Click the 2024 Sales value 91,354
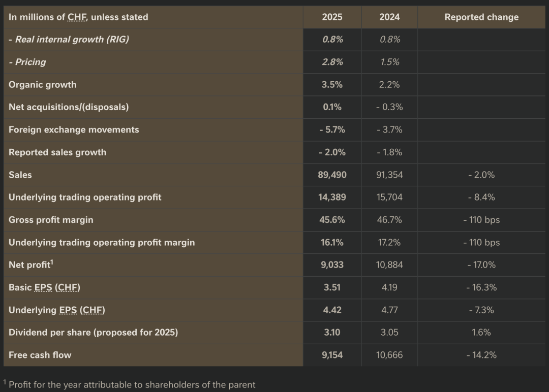549x392 pixels. (x=389, y=175)
